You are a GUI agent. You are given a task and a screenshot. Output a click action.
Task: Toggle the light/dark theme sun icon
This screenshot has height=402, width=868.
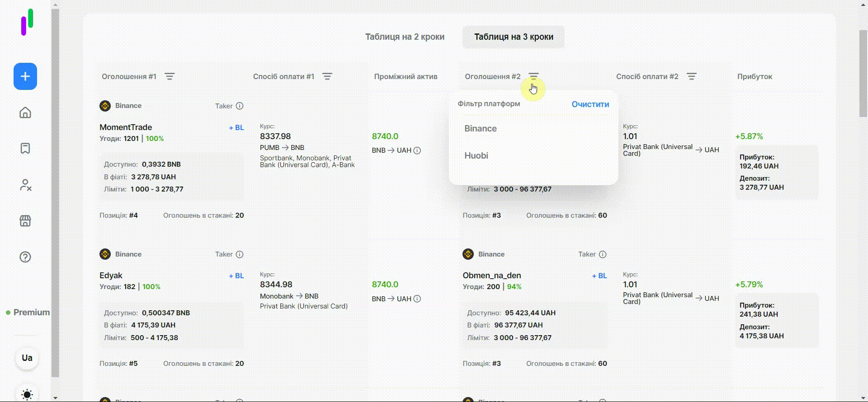point(27,394)
